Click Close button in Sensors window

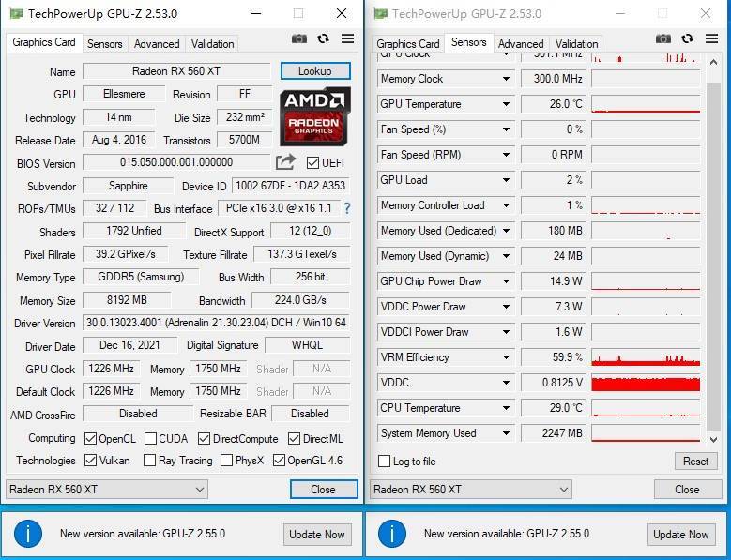687,490
